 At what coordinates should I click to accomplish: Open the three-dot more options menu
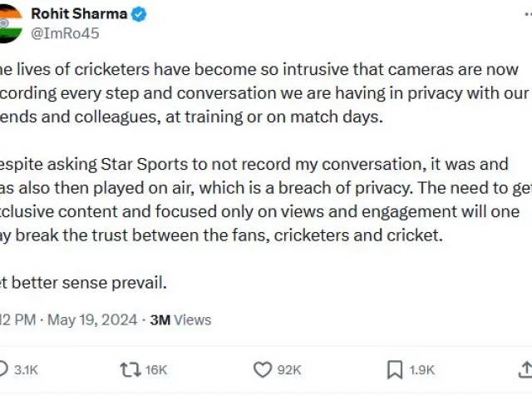[x=528, y=14]
